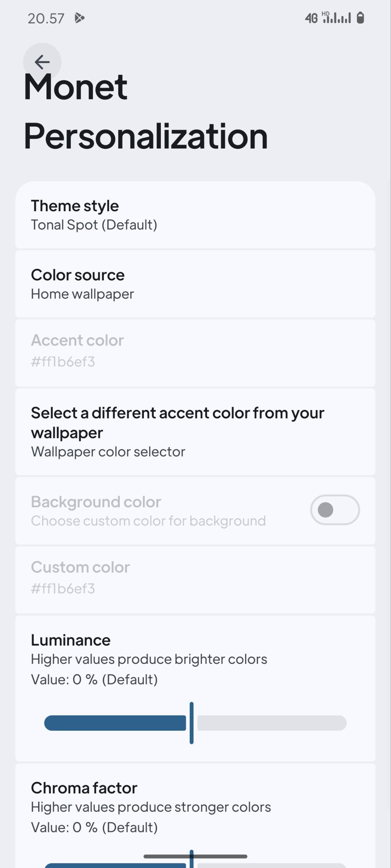Open the Theme style selector
Screen dimensions: 391x868
195,215
